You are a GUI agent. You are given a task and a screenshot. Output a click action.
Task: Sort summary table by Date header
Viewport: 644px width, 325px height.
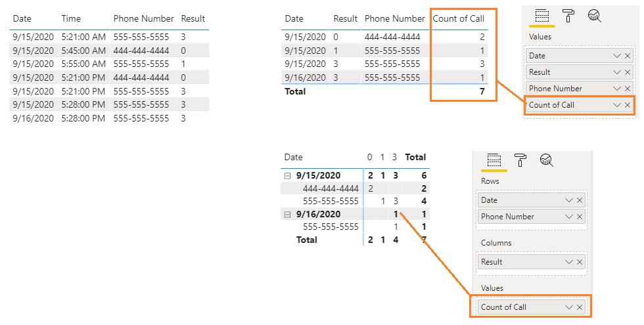[294, 18]
